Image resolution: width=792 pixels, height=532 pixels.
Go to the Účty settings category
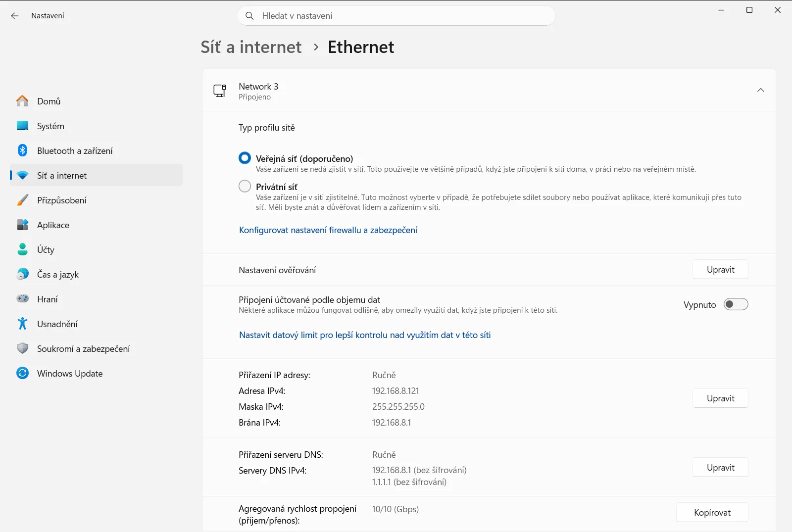[x=97, y=249]
